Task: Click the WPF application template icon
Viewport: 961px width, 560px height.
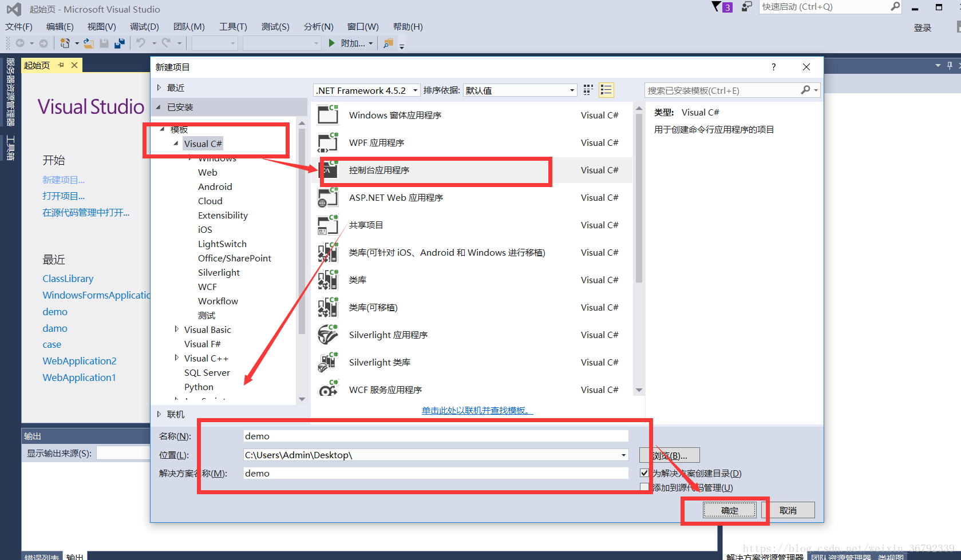Action: pos(328,142)
